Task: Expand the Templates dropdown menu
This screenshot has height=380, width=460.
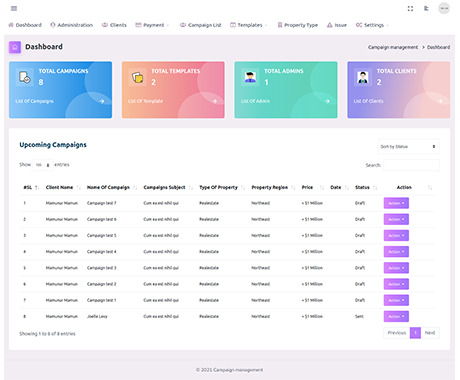Action: (249, 25)
